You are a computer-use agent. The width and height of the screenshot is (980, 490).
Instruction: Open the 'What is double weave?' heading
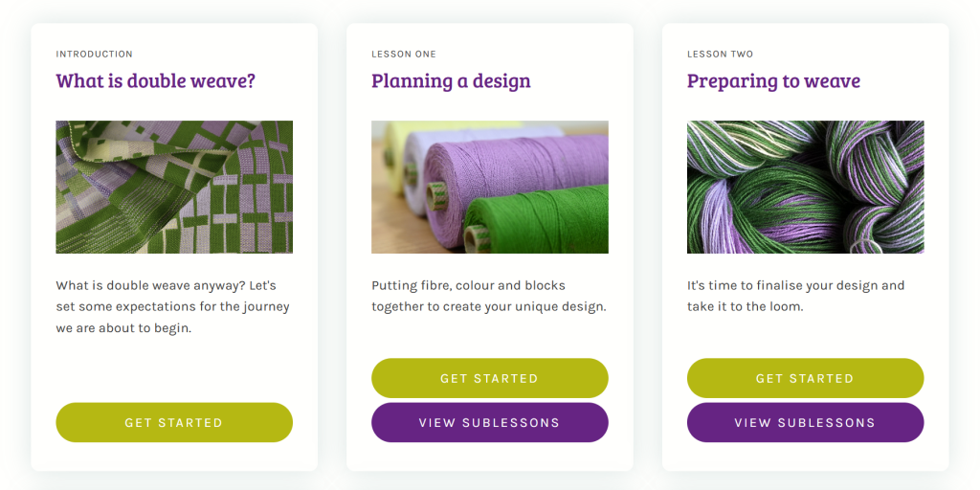pos(155,81)
